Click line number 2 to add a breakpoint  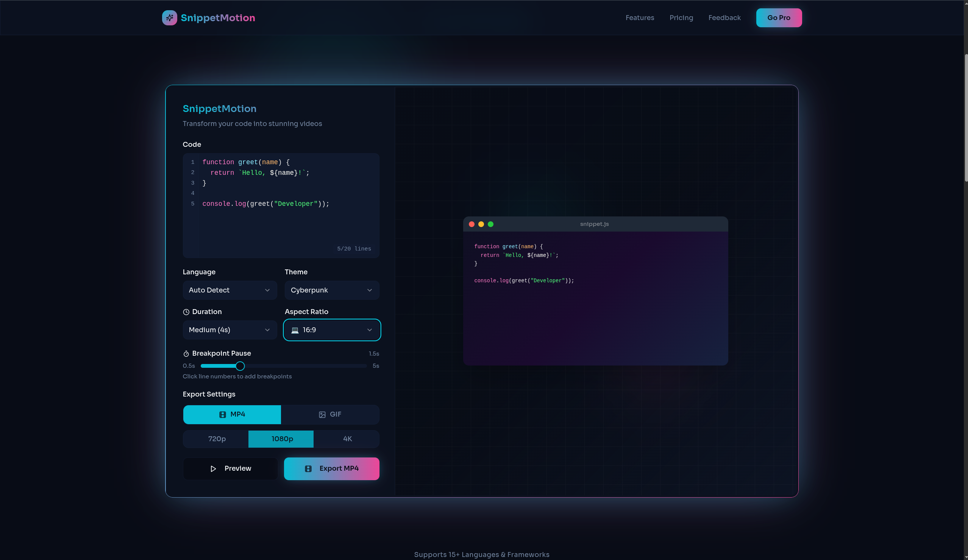pyautogui.click(x=192, y=173)
